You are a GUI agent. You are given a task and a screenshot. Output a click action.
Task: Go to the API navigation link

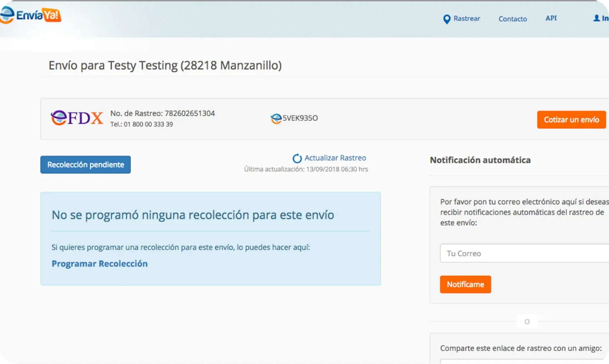point(551,18)
